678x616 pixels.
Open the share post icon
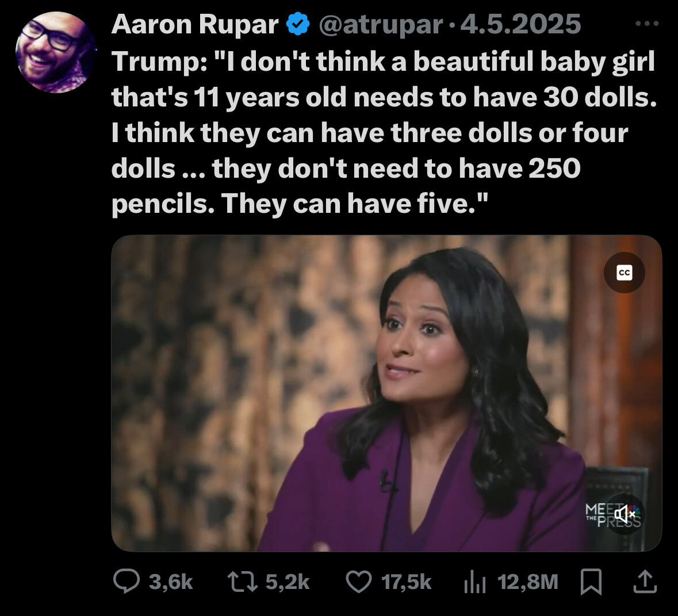coord(645,581)
